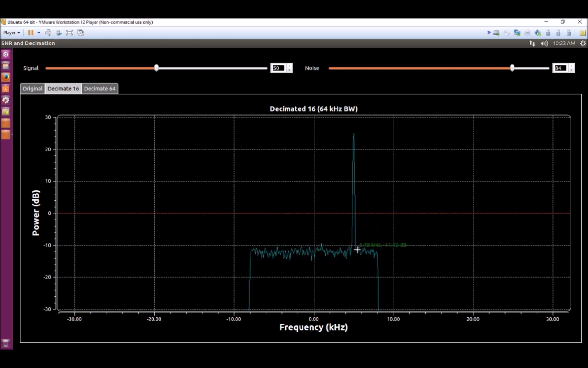
Task: Open VMware network adapter status icon
Action: pyautogui.click(x=517, y=33)
